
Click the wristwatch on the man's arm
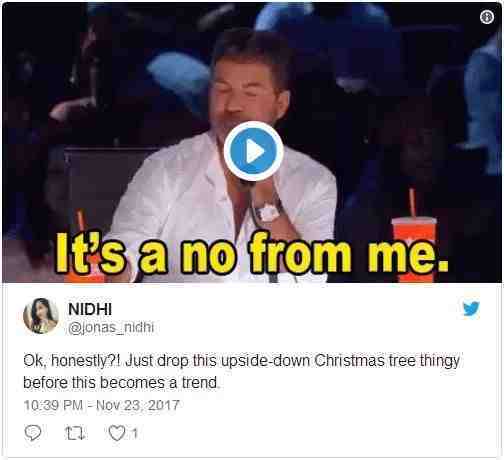[269, 213]
